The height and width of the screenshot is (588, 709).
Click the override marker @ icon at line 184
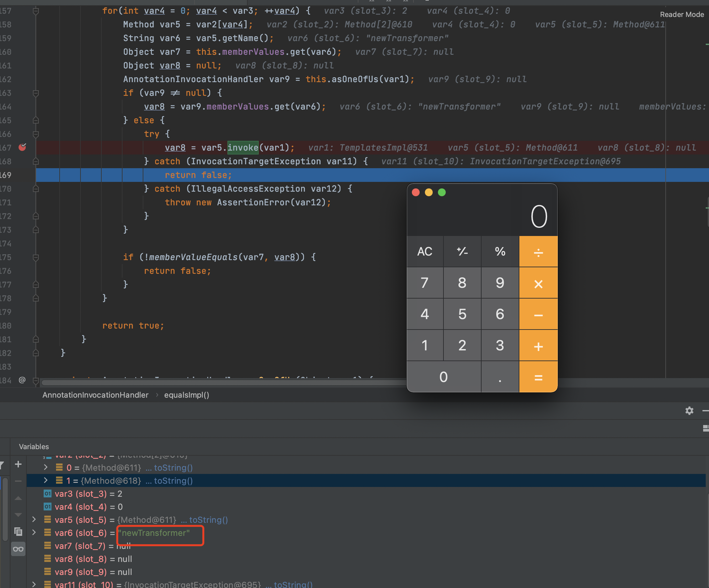coord(22,380)
